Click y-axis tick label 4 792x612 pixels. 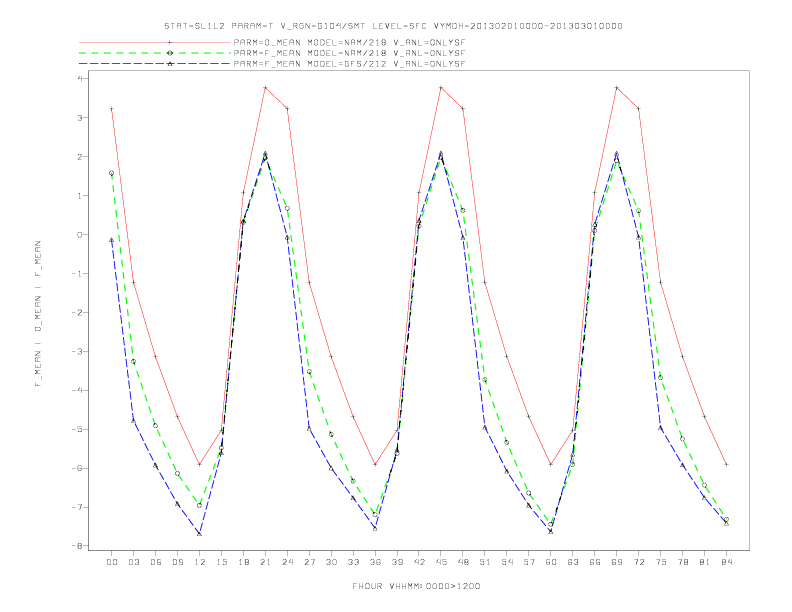tap(80, 78)
